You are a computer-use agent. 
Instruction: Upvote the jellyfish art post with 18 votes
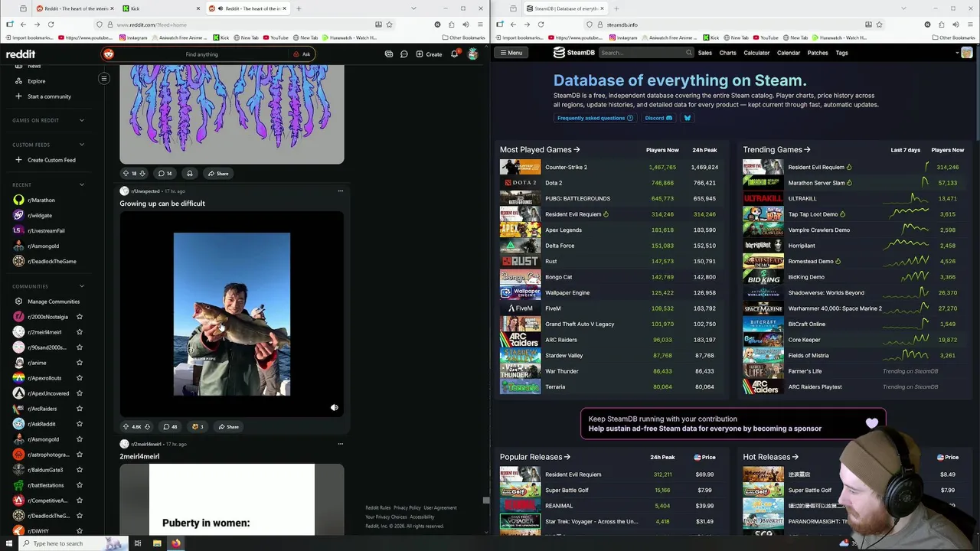click(126, 174)
